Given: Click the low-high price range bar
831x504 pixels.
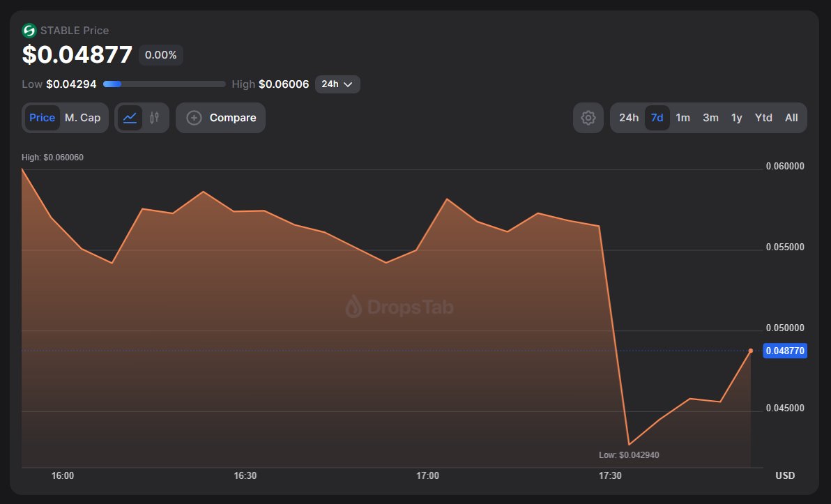Looking at the screenshot, I should [165, 84].
